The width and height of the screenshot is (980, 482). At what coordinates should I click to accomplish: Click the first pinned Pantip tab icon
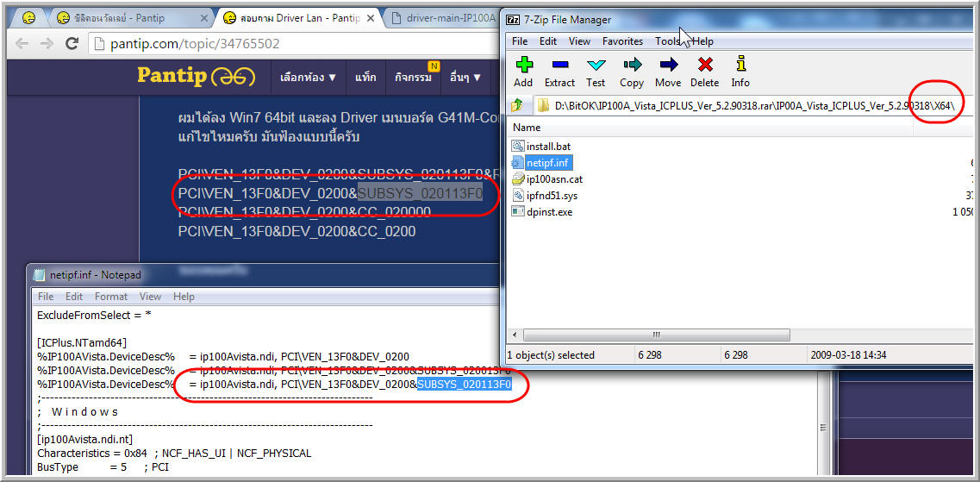point(28,18)
